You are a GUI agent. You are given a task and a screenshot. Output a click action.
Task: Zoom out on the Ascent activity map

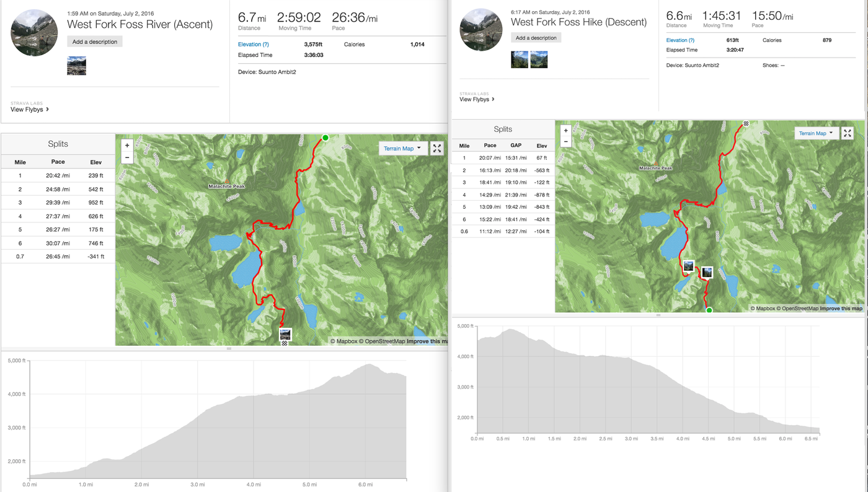point(127,157)
